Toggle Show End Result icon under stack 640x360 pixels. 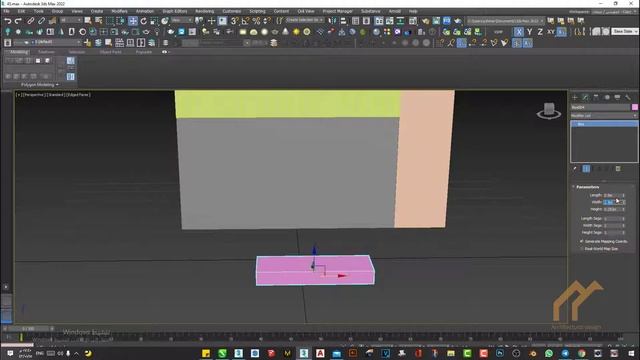coord(586,169)
